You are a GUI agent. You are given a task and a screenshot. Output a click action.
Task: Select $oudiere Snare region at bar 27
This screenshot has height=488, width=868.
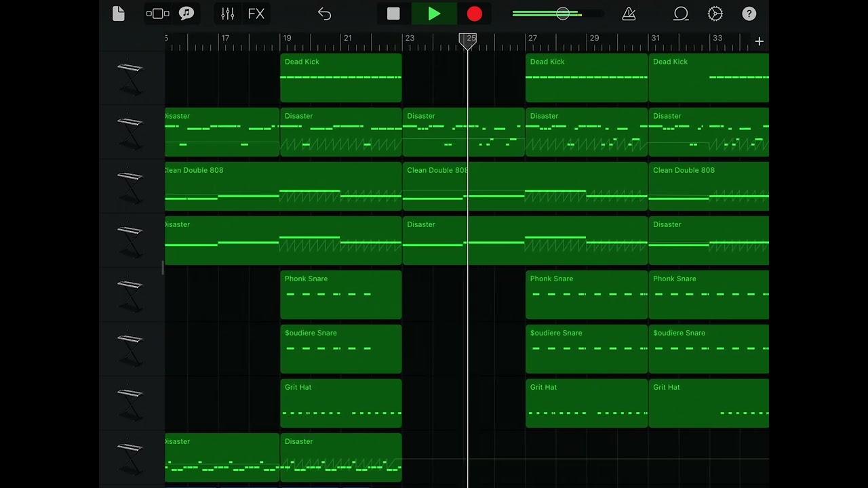tap(587, 349)
